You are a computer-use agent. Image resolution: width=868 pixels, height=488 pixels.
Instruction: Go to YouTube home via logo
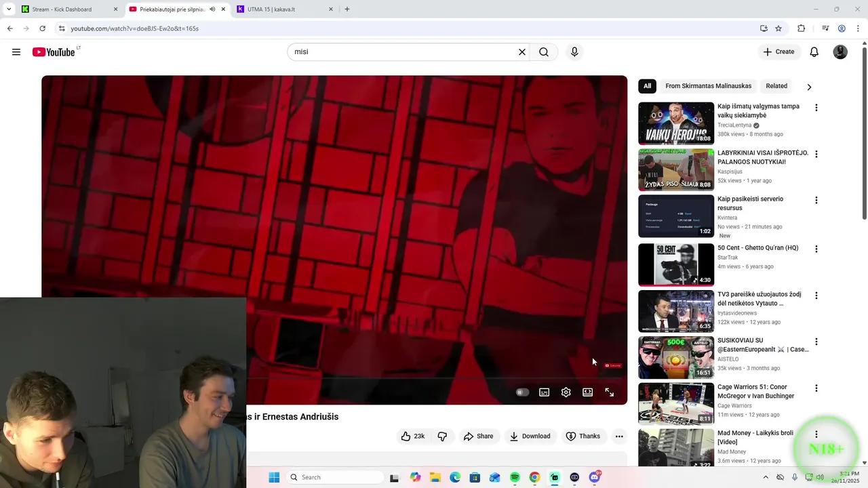click(x=54, y=52)
